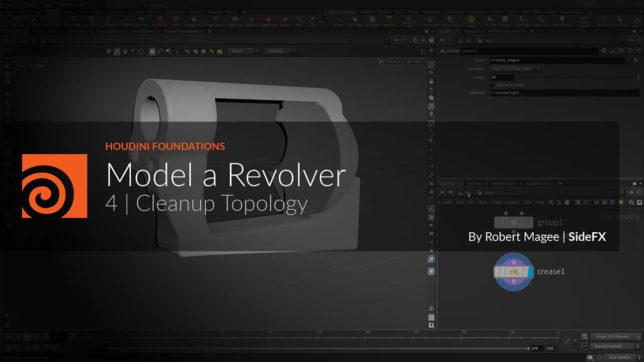The image size is (644, 362).
Task: Click the Crease value field showing 10
Action: click(x=502, y=77)
